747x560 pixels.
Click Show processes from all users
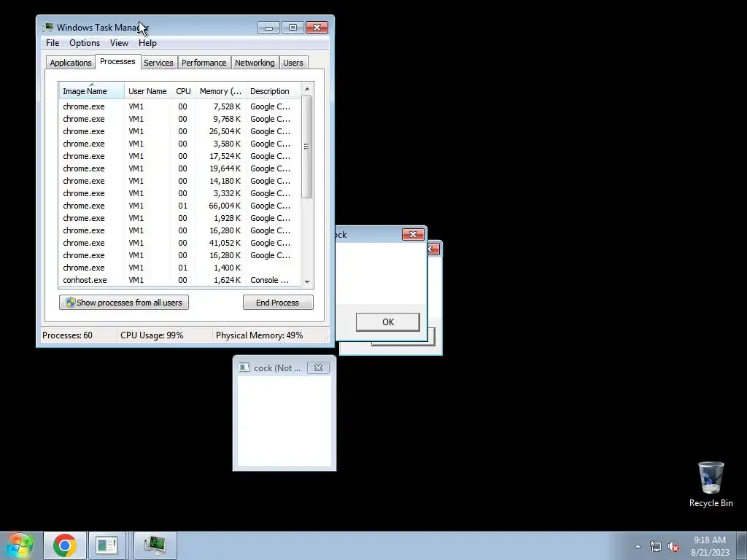[124, 303]
